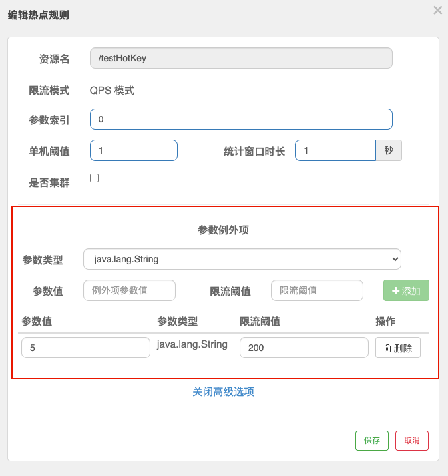
Task: Click the 编辑热点规则 dialog title
Action: [38, 15]
